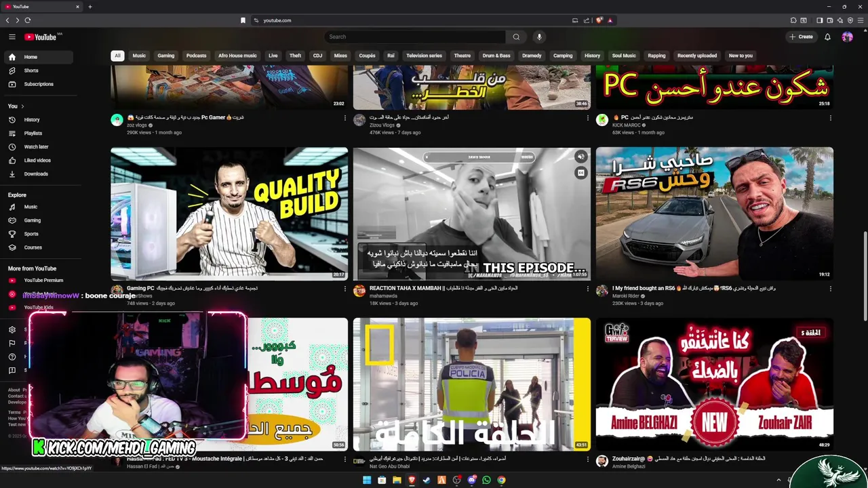Select the Music filter chip
The width and height of the screenshot is (868, 488).
click(x=139, y=56)
